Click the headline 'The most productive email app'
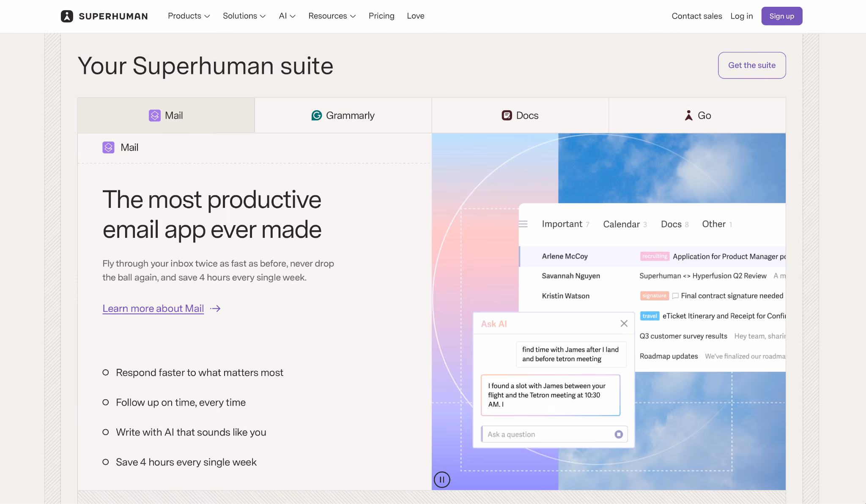866x504 pixels. pyautogui.click(x=212, y=214)
